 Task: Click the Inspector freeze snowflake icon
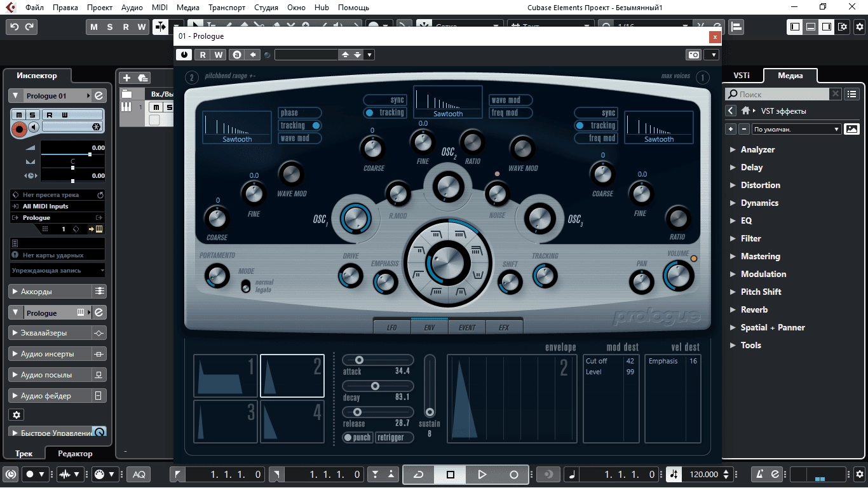(96, 128)
